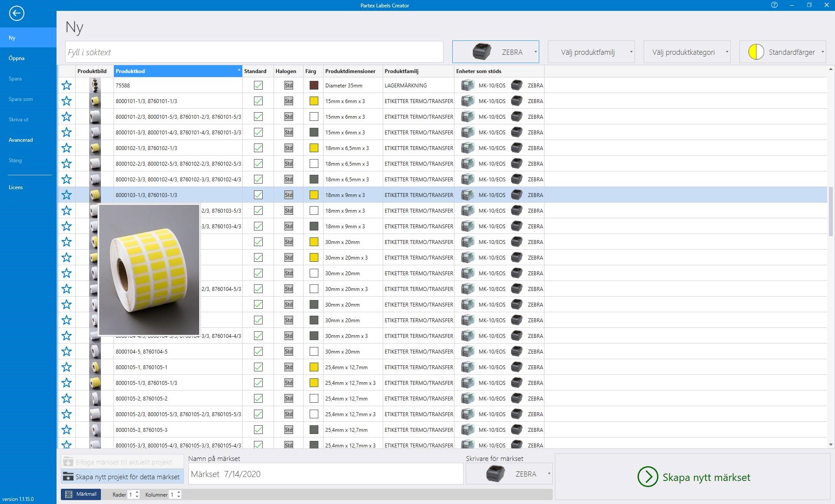The height and width of the screenshot is (504, 835).
Task: Select Licens in the sidebar
Action: [28, 187]
